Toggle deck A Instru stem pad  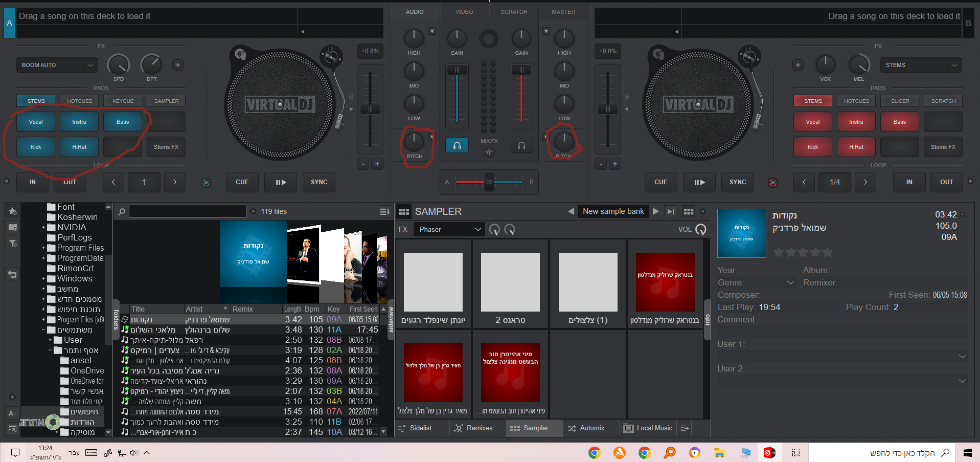79,122
